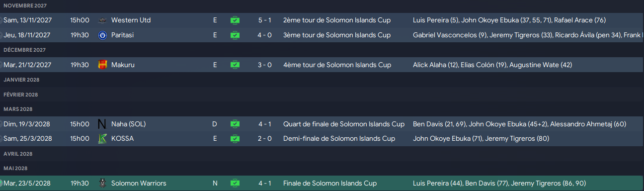
Task: Click the Solomon Warriors club crest
Action: click(x=102, y=183)
